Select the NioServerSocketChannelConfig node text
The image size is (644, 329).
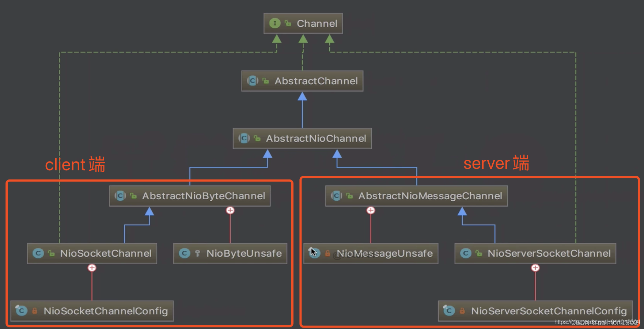[x=549, y=311]
